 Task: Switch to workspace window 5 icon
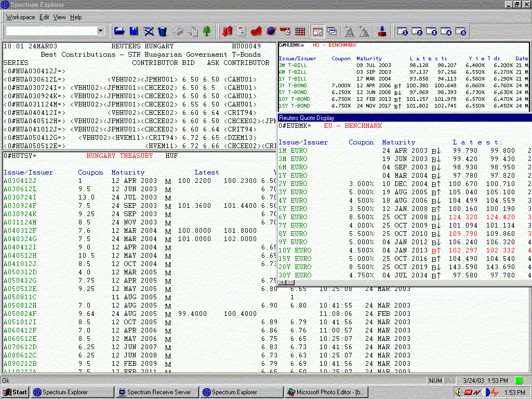pyautogui.click(x=461, y=31)
